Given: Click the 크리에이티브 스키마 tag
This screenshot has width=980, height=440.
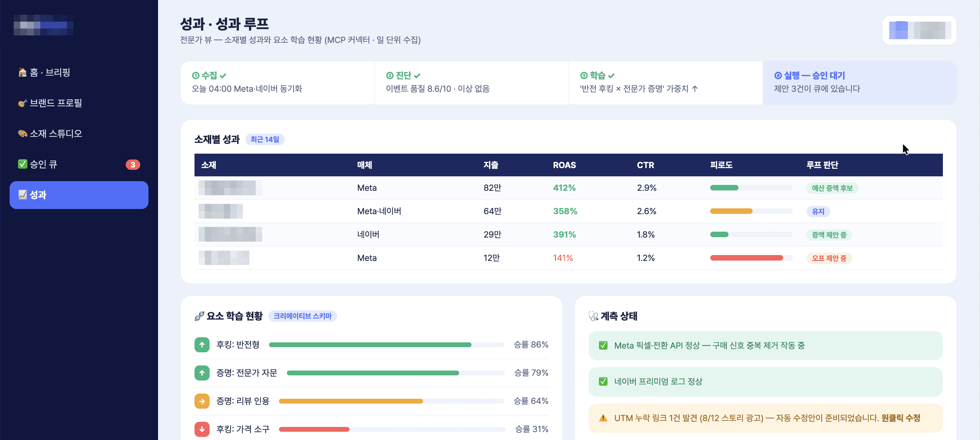Looking at the screenshot, I should [302, 316].
